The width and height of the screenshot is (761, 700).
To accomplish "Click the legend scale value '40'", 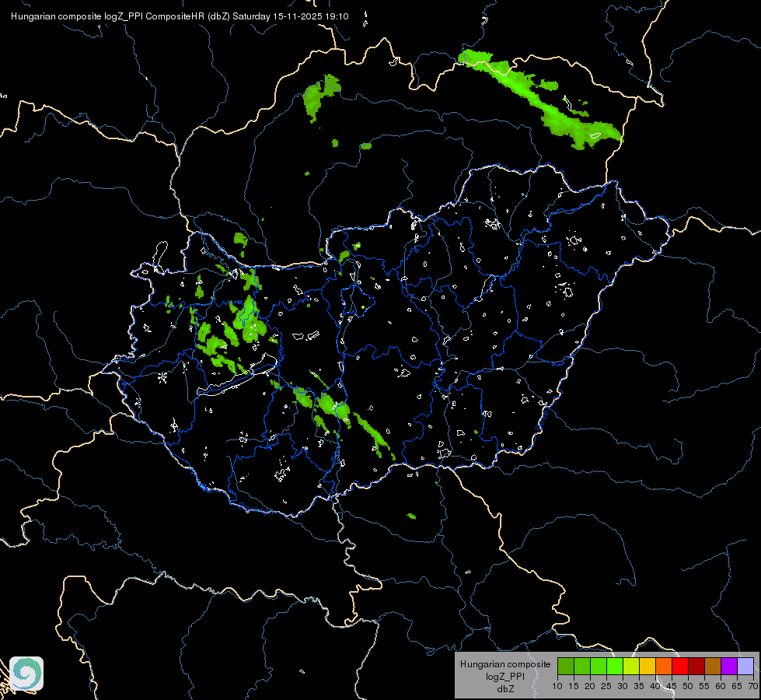I will 655,686.
